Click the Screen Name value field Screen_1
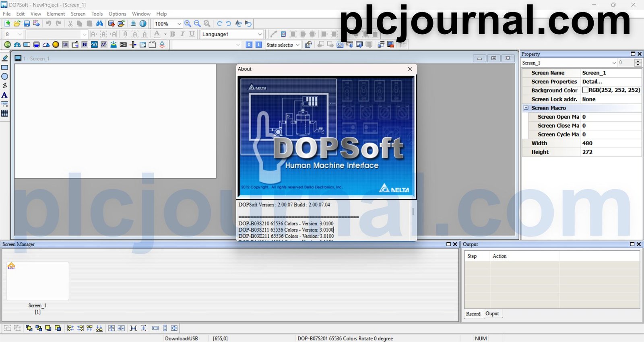Viewport: 644px width, 342px height. pos(611,73)
